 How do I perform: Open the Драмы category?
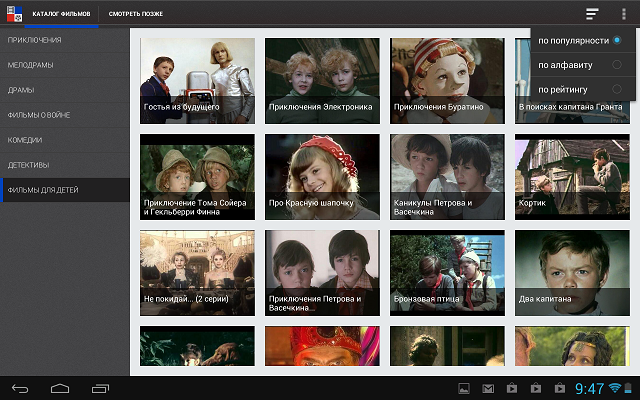tap(65, 90)
